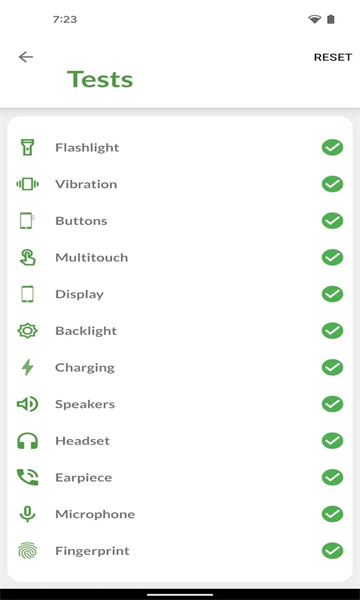Tap the Fingerprint passed check mark

332,551
